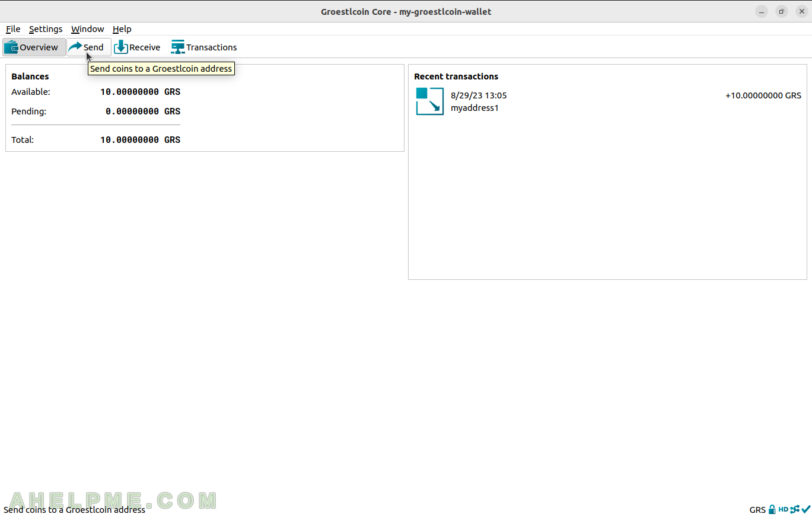
Task: Open the Send coins tab
Action: 88,47
